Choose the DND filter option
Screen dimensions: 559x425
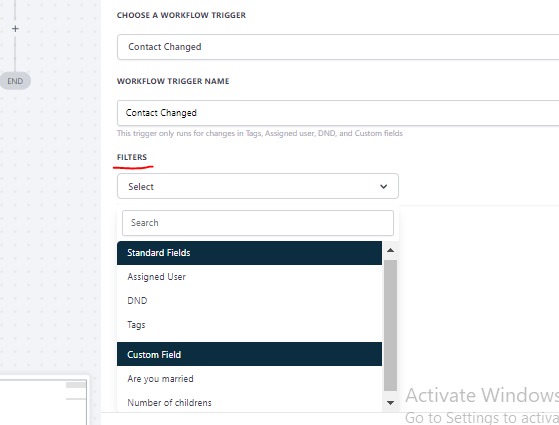[x=249, y=301]
